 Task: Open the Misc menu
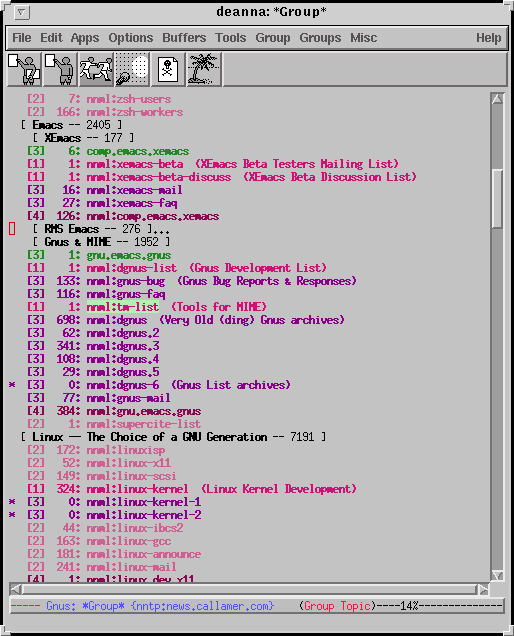coord(363,38)
